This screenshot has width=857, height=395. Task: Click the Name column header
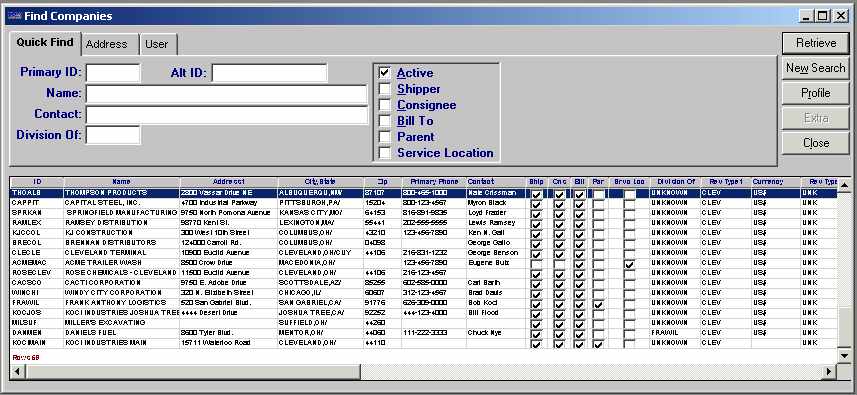click(x=121, y=182)
